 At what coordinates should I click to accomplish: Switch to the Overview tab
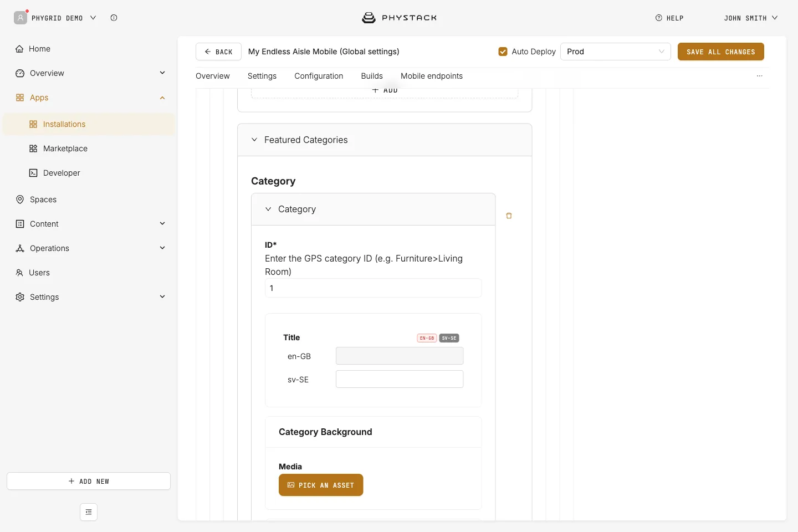point(212,76)
